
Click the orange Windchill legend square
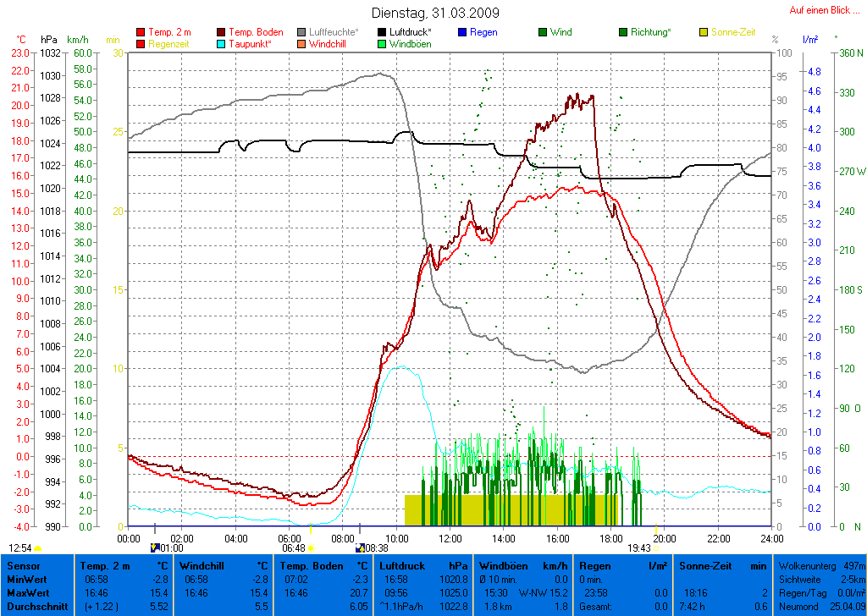[x=302, y=44]
